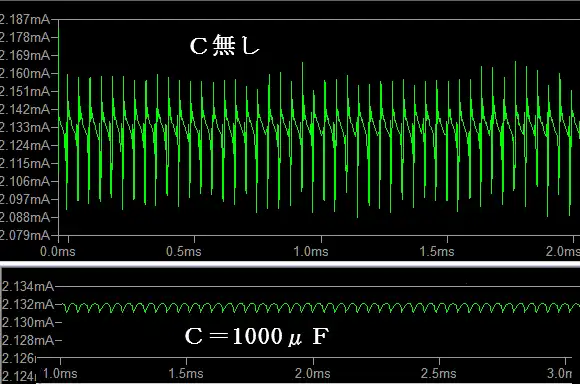Click the 0.5ms time label in the top plot
Screen dimensions: 580x384
pyautogui.click(x=184, y=252)
